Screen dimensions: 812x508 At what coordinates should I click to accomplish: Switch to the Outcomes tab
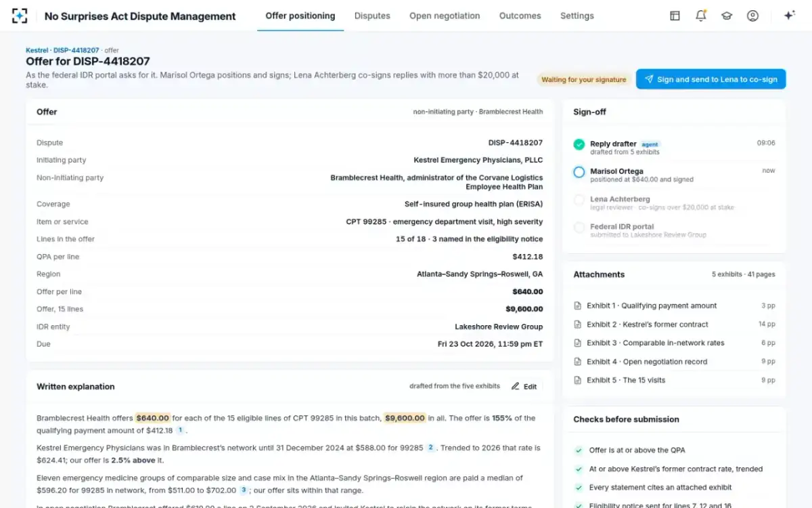(520, 16)
